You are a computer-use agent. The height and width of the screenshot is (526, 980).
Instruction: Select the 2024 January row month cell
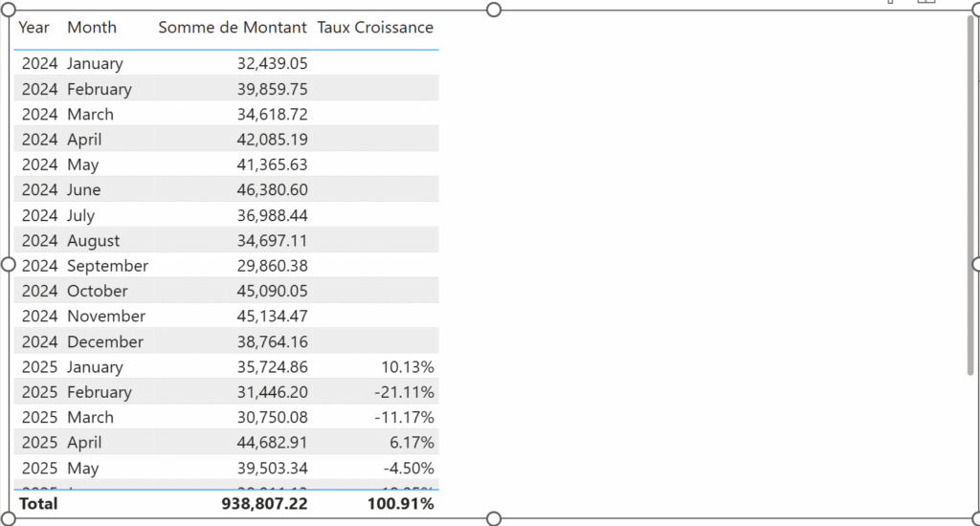[95, 64]
